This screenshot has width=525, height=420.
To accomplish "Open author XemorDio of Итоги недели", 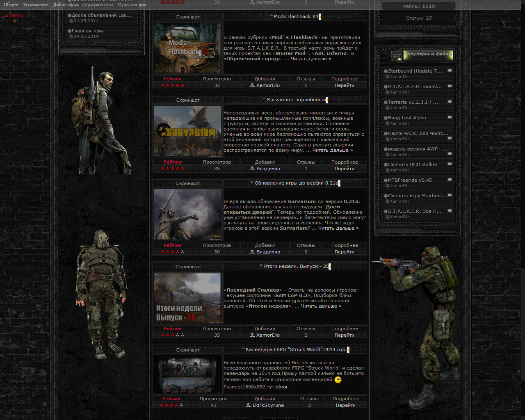I will coord(268,335).
